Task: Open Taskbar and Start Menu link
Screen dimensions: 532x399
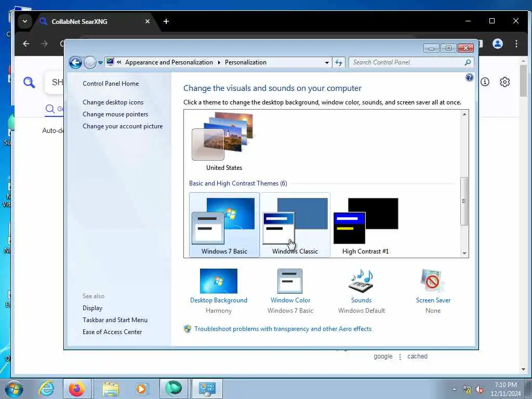Action: (x=115, y=320)
